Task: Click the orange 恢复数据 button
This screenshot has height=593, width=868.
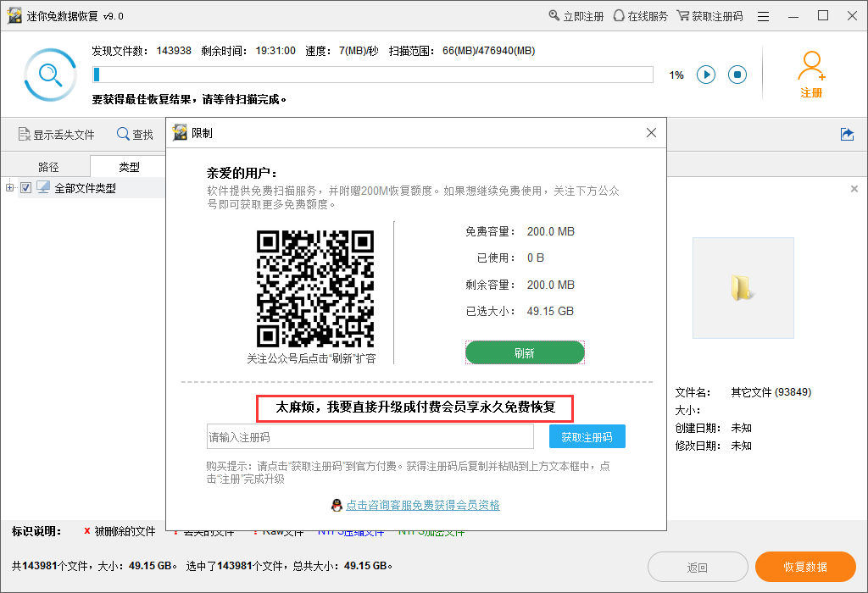Action: (805, 567)
